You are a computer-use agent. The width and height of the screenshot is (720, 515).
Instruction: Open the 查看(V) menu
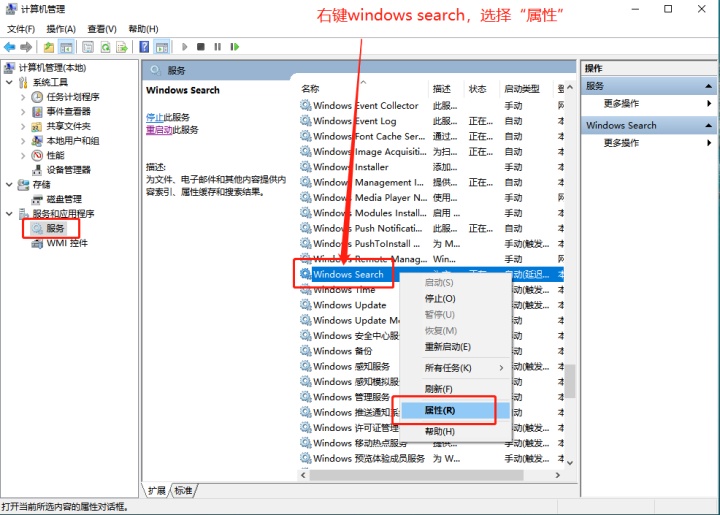pos(102,29)
